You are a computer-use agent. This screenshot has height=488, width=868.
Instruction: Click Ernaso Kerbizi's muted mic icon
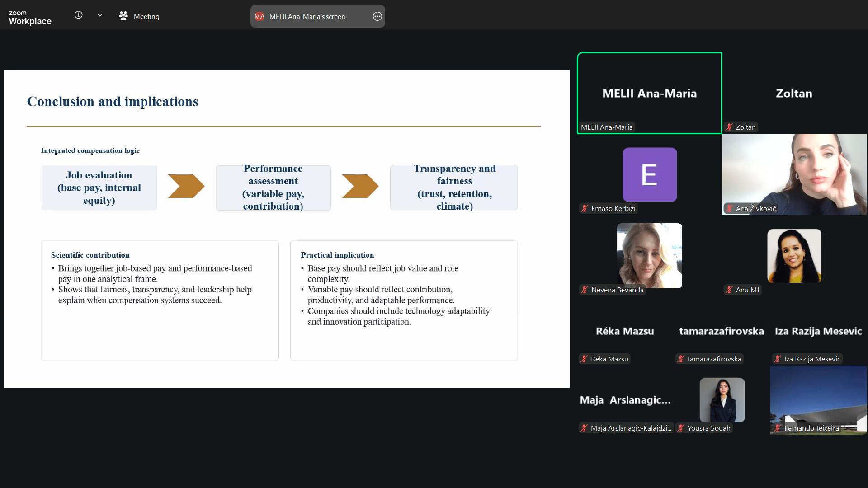[x=585, y=209]
